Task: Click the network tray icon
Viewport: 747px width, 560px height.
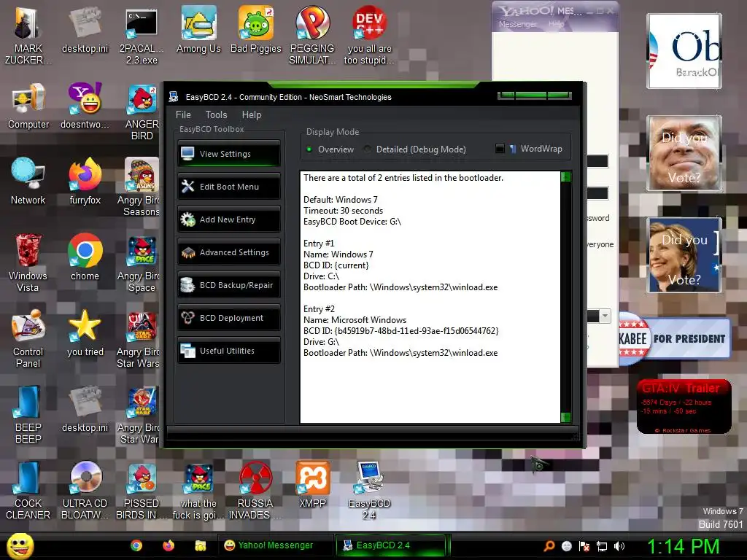Action: pos(602,546)
